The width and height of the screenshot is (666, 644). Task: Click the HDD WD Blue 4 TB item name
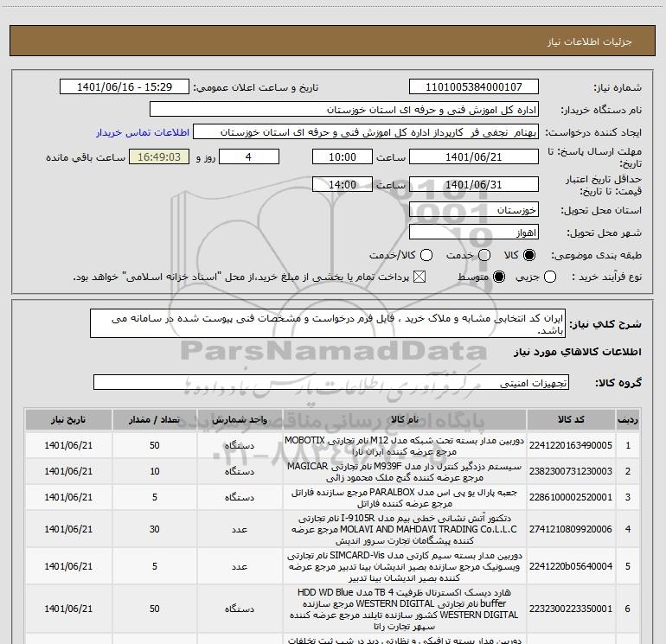[405, 609]
